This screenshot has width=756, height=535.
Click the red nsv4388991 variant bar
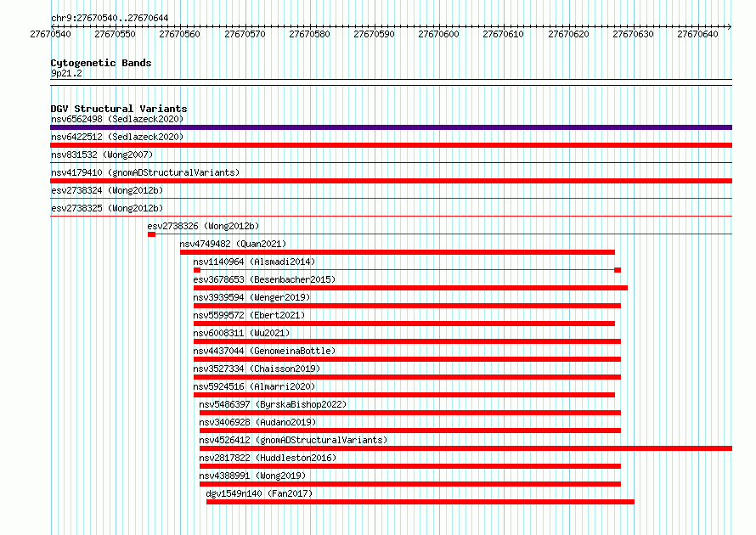[410, 484]
